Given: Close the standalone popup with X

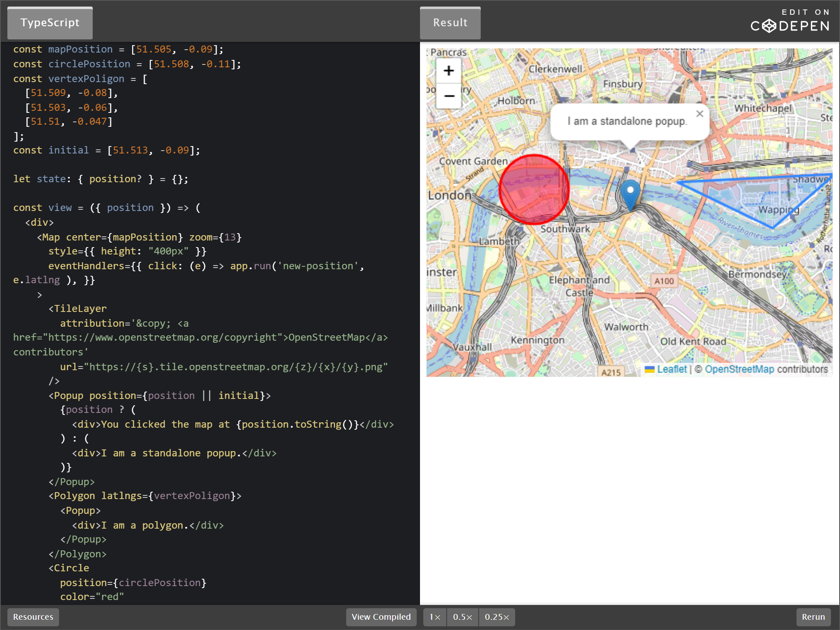Looking at the screenshot, I should [x=700, y=114].
